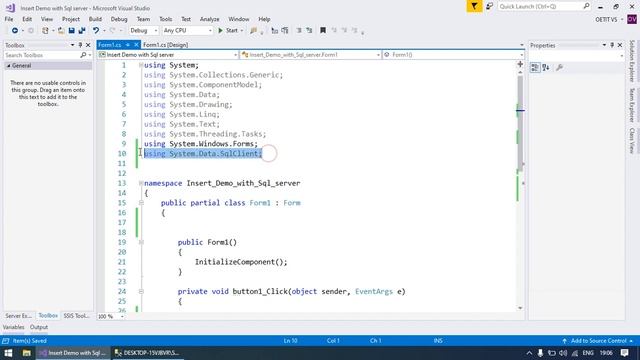Open the Action Center notification icon in taskbar
The height and width of the screenshot is (360, 640).
625,353
